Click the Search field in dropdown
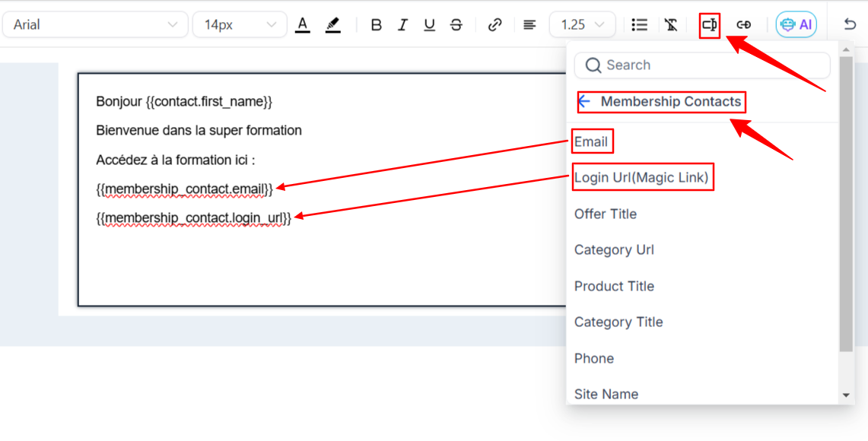Image resolution: width=868 pixels, height=441 pixels. pyautogui.click(x=702, y=65)
